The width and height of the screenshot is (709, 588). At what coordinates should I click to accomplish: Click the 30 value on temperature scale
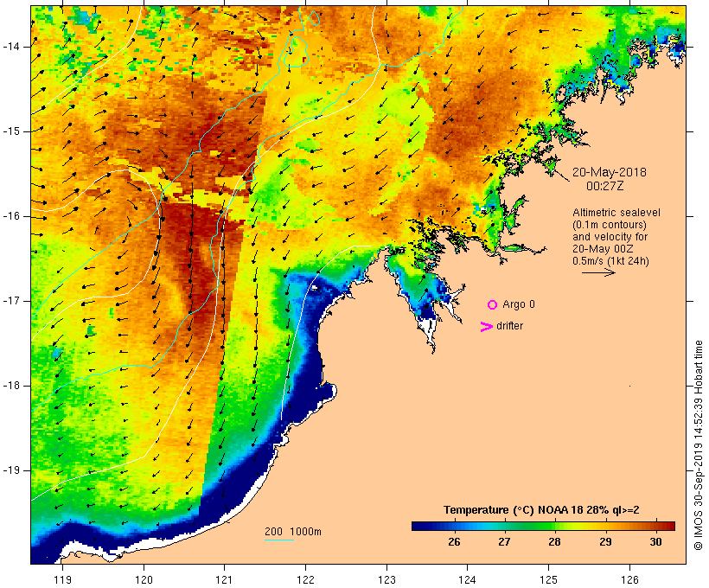pos(655,541)
